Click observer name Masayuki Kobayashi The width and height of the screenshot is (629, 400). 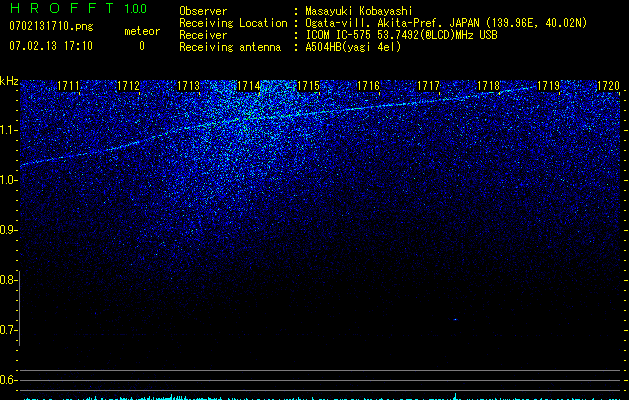[x=359, y=11]
